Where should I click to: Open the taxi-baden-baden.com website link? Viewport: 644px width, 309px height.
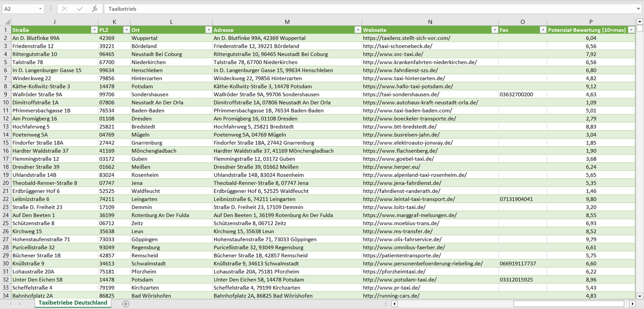pos(407,111)
